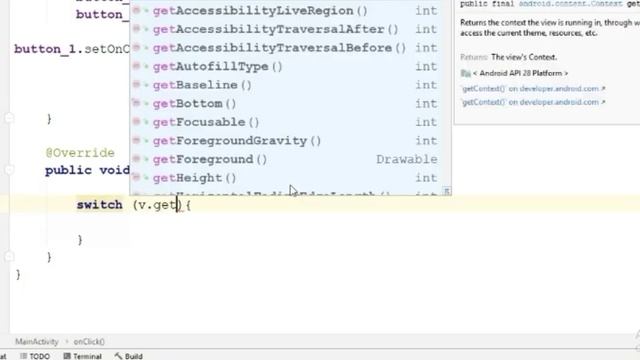Click method icon beside getAccessibilityLiveRegion()
The width and height of the screenshot is (640, 360).
click(x=137, y=10)
